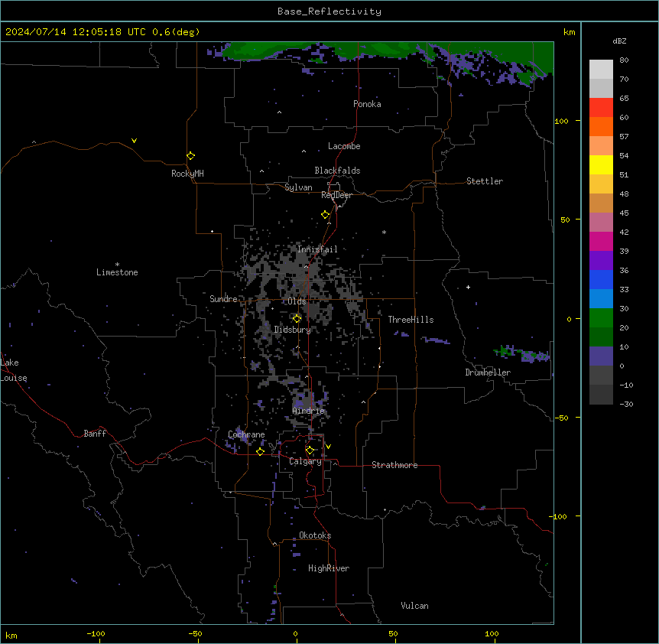Click the RockyMH label
The height and width of the screenshot is (644, 659).
187,174
